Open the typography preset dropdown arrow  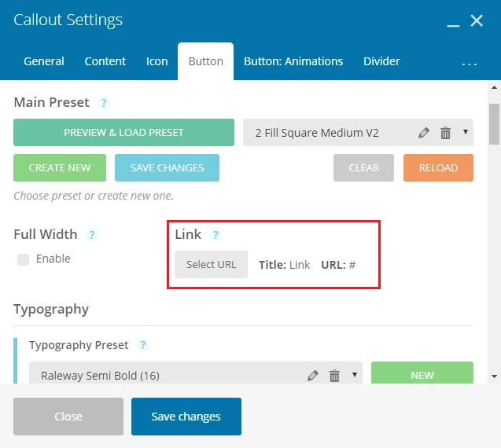pyautogui.click(x=355, y=375)
